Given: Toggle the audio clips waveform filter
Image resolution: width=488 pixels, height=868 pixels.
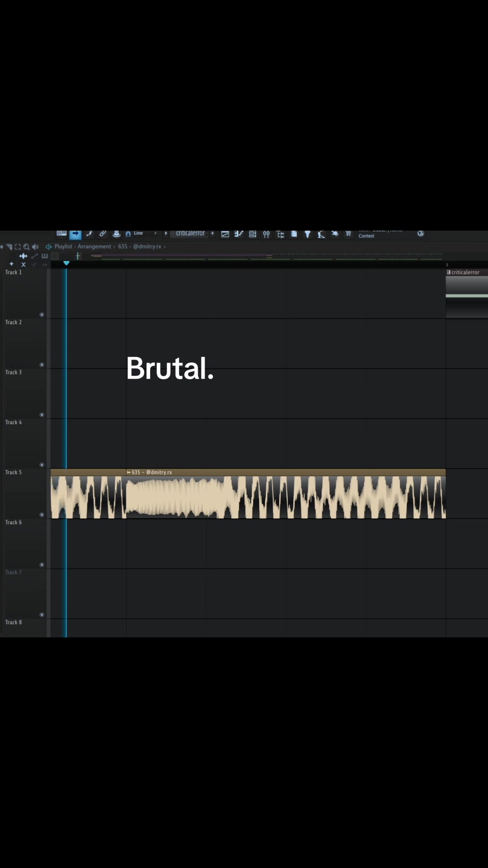Looking at the screenshot, I should [x=23, y=256].
